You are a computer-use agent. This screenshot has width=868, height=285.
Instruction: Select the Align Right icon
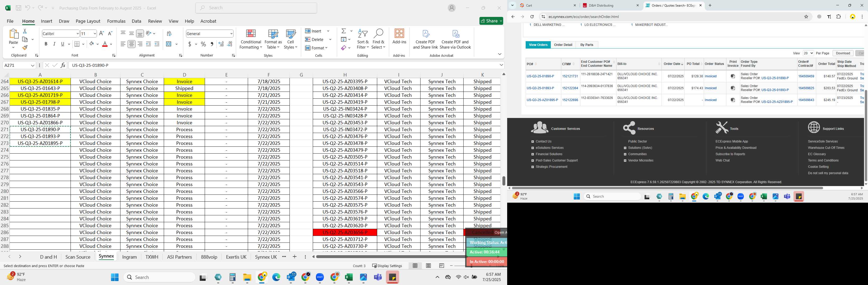[140, 44]
